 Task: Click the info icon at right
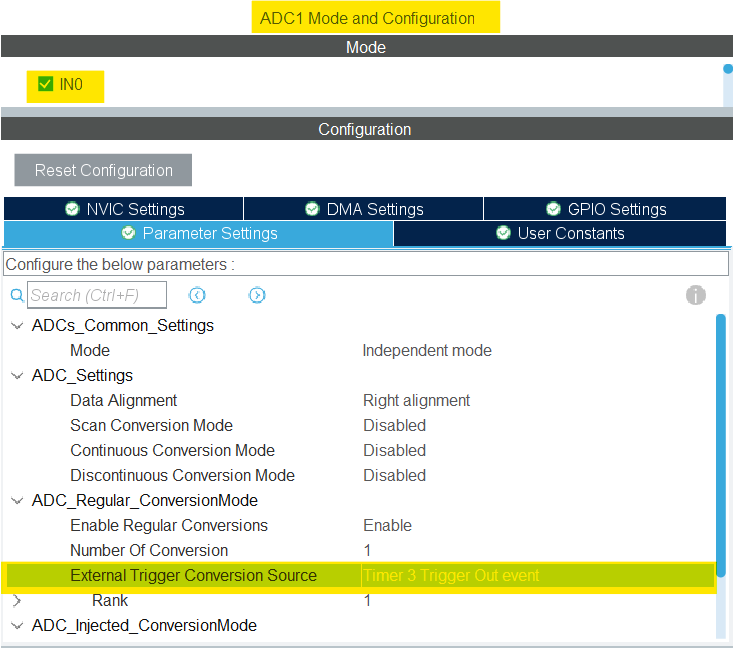(x=696, y=295)
